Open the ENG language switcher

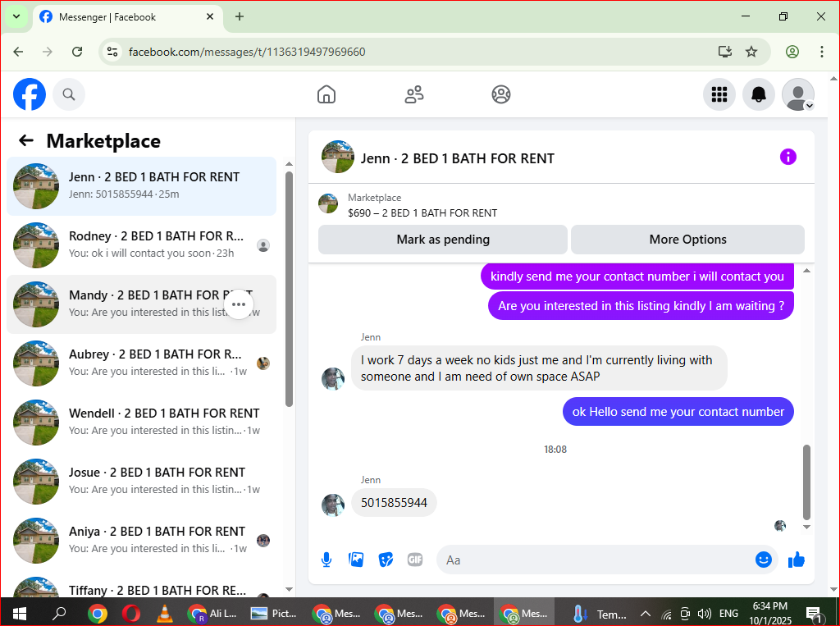728,614
